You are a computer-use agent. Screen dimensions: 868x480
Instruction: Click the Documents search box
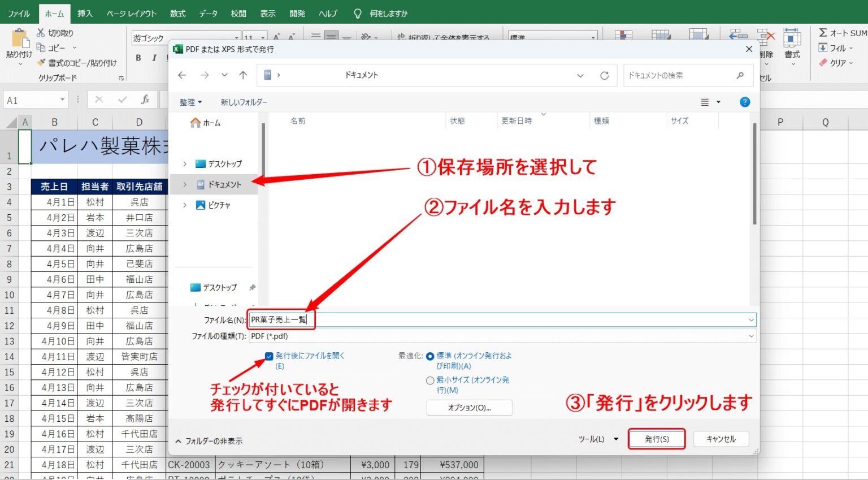(687, 75)
